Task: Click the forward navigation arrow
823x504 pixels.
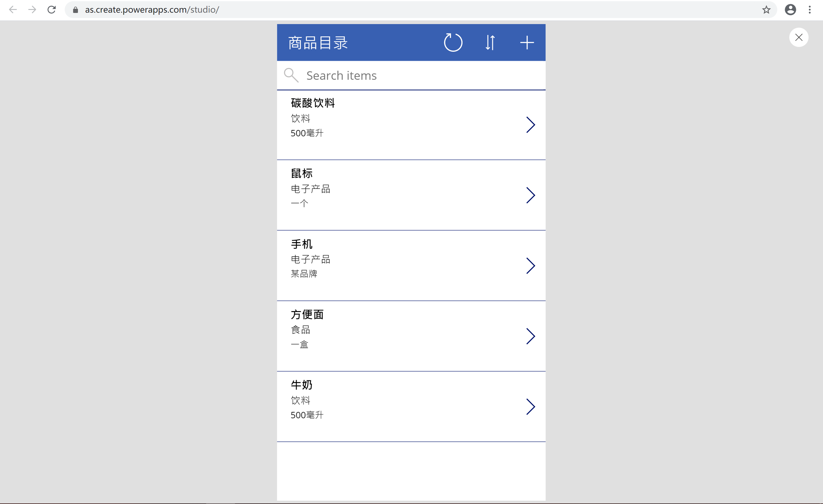Action: coord(32,10)
